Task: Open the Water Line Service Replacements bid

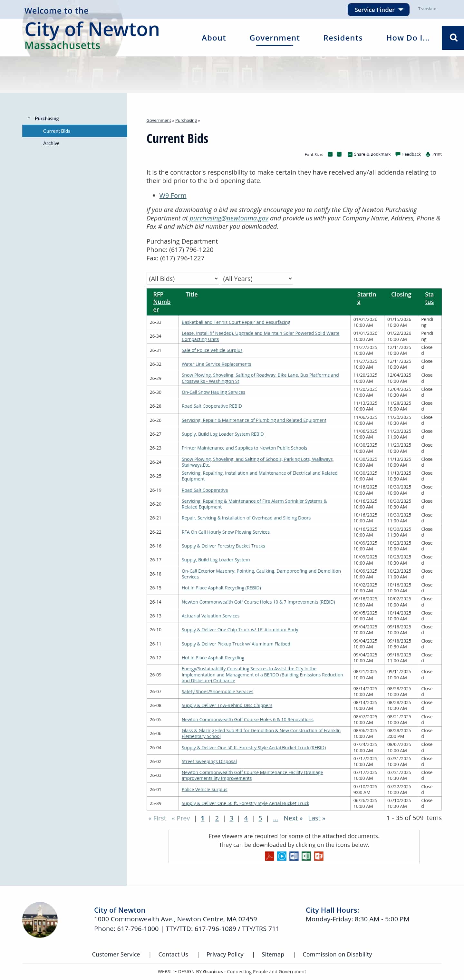Action: point(216,364)
